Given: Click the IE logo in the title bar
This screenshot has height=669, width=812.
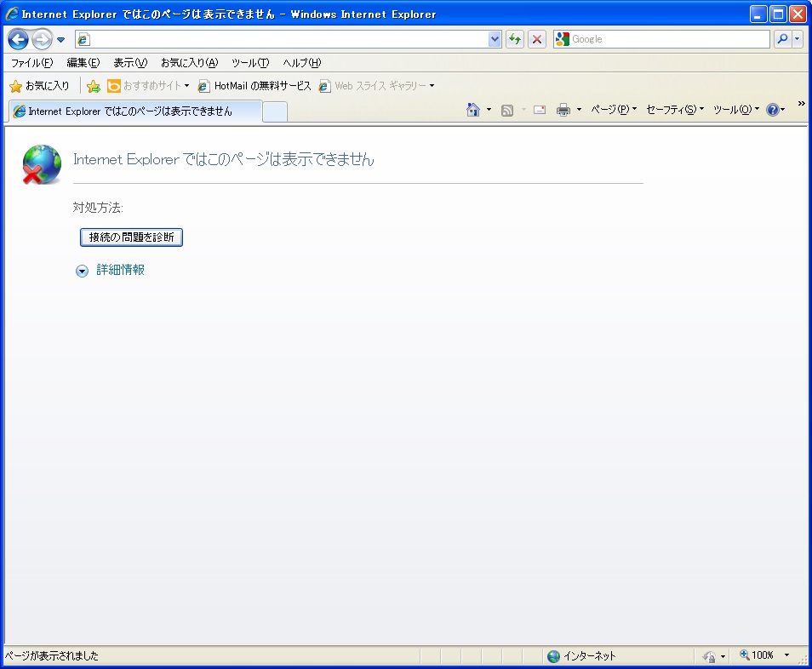Looking at the screenshot, I should coord(12,14).
